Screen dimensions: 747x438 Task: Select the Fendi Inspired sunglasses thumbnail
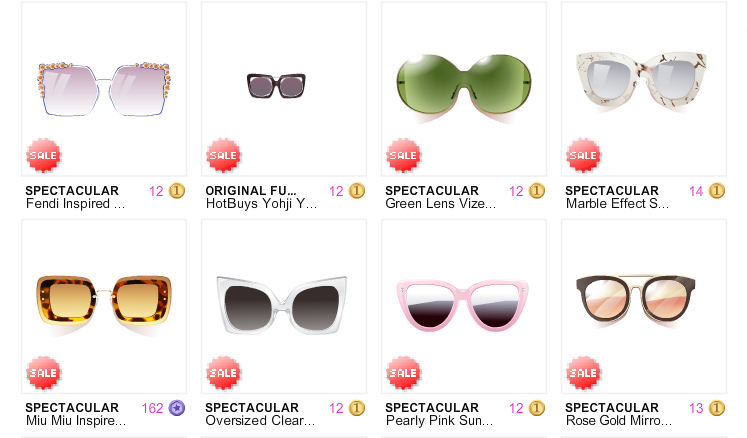click(104, 89)
